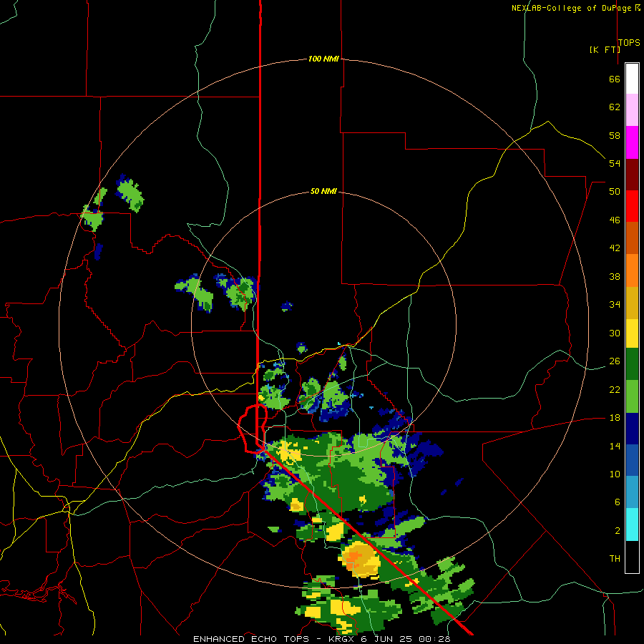Click the light blue 6 kft swatch
Screen dimensions: 644x644
[x=632, y=492]
